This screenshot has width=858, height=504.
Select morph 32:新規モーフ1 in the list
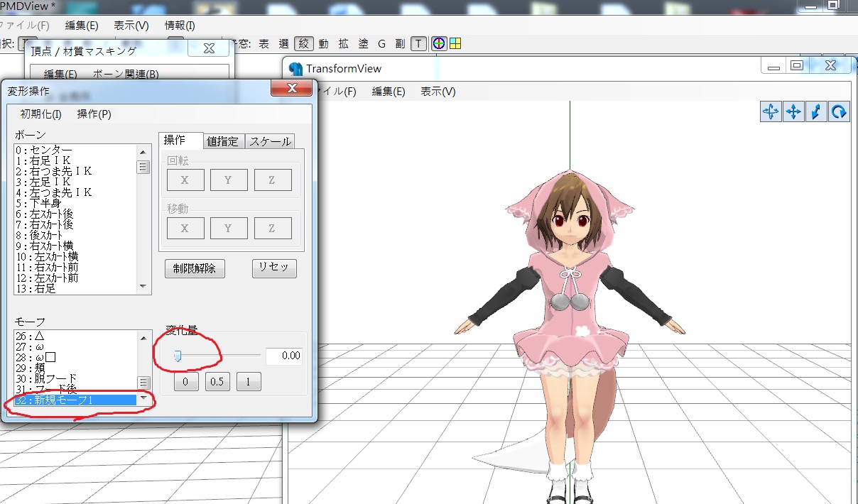click(75, 400)
